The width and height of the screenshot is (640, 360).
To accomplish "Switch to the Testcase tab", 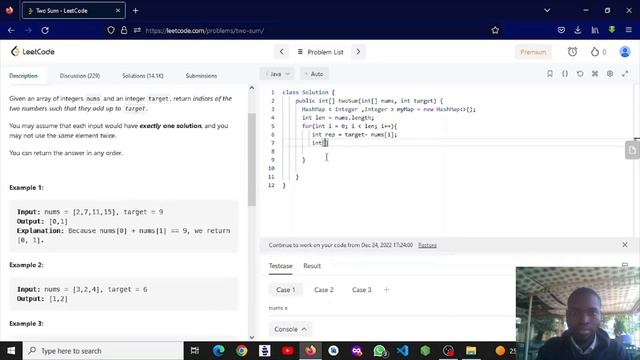I will point(280,266).
